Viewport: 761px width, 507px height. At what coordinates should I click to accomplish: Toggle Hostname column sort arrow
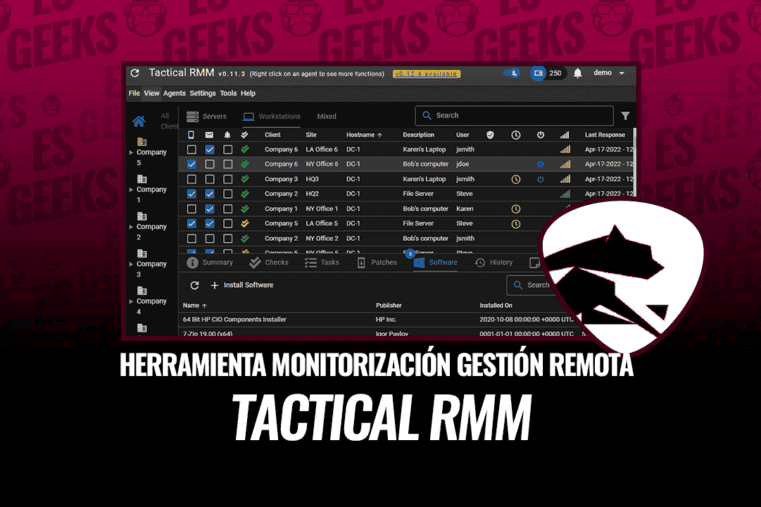pos(380,135)
